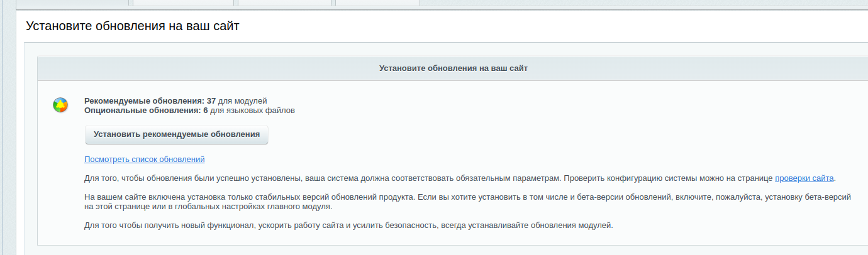Click paragraph about стабильных версий обновлений
Image resolution: width=868 pixels, height=255 pixels.
[x=468, y=202]
